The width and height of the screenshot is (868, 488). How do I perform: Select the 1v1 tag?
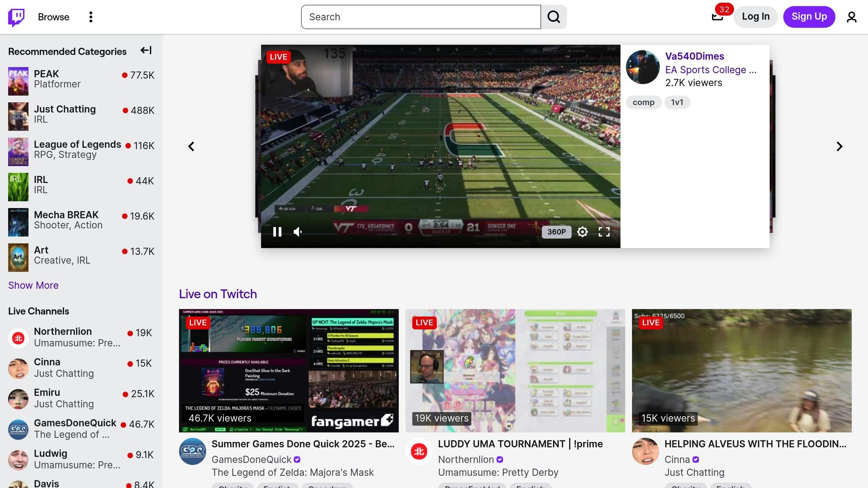677,102
